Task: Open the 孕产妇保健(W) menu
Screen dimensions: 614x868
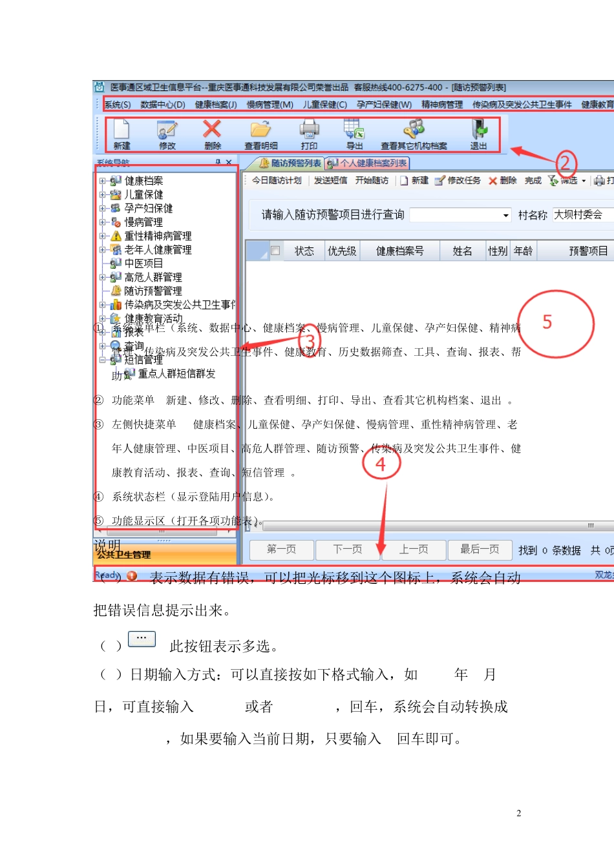Action: pos(384,104)
